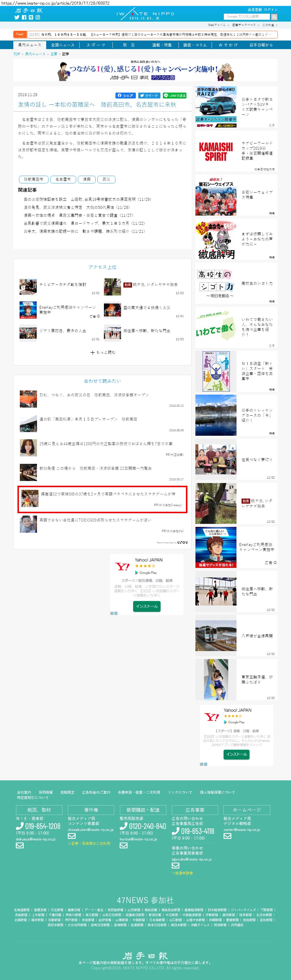Open the ログイン link
291x980 pixels.
(x=271, y=9)
